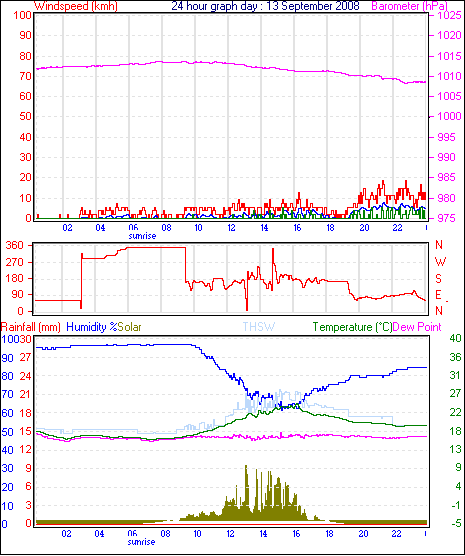Click the blue 50 on humidity axis

(7, 432)
